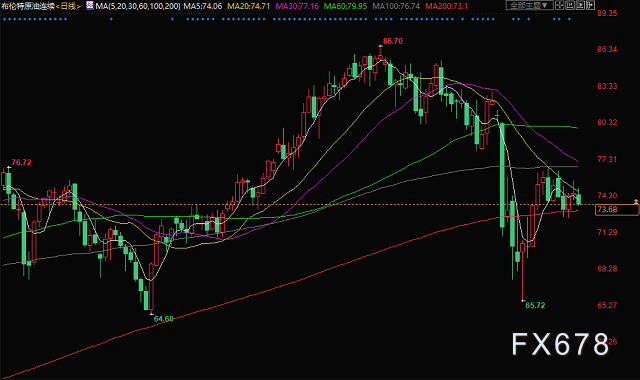Click the MA20:74.71 value

249,6
